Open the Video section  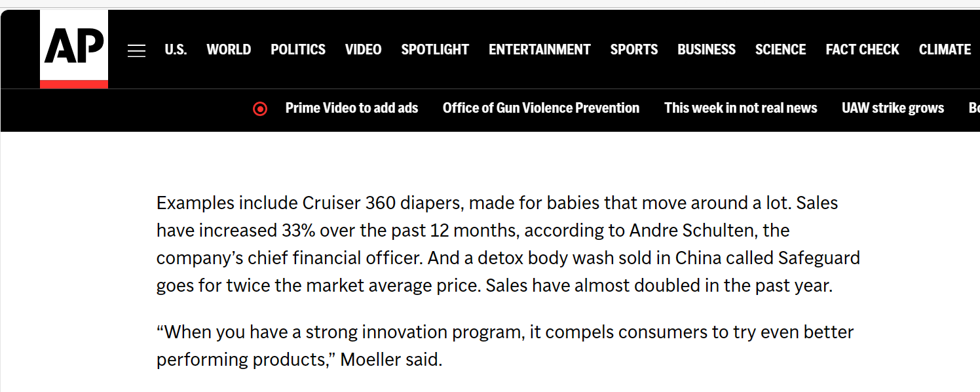pos(363,50)
